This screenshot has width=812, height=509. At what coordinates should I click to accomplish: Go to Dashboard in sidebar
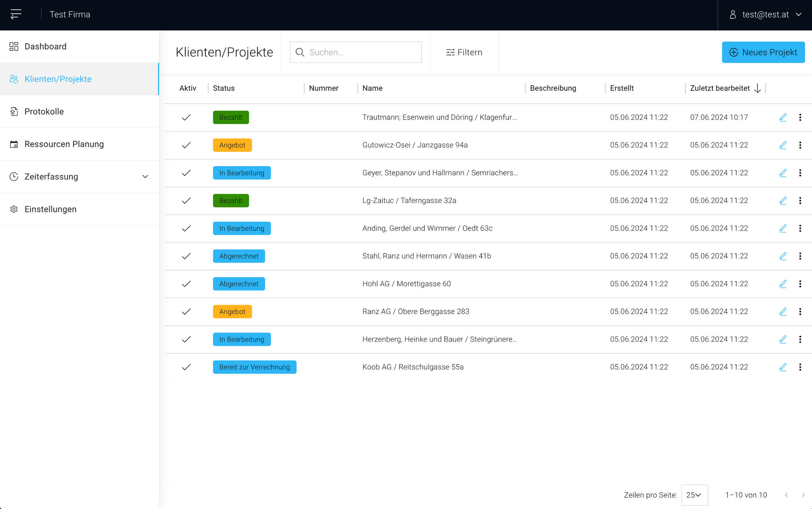click(x=45, y=47)
